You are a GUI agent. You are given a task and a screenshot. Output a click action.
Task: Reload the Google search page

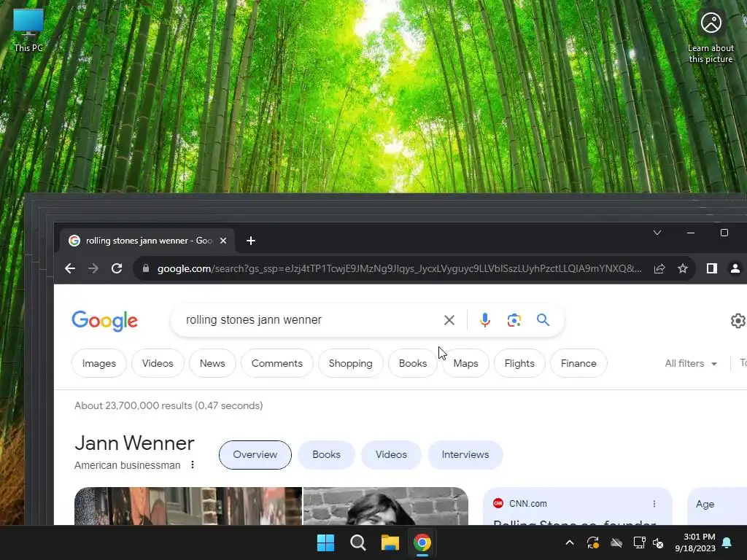pyautogui.click(x=117, y=268)
